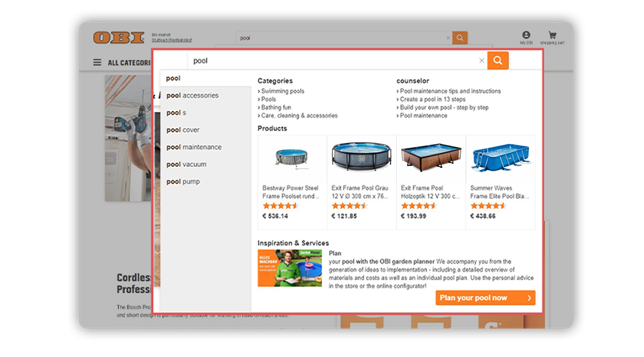Open the All Categories hamburger menu
This screenshot has width=644, height=357.
click(x=97, y=63)
